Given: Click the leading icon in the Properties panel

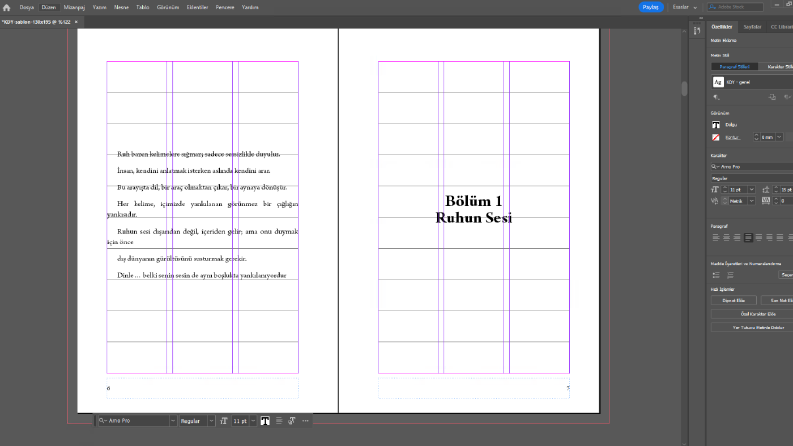Looking at the screenshot, I should [x=766, y=190].
